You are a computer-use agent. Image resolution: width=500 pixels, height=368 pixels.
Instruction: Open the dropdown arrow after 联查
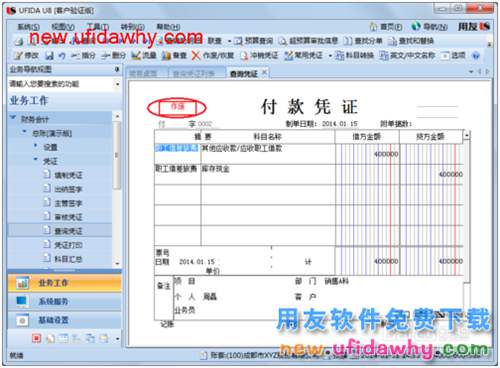229,41
